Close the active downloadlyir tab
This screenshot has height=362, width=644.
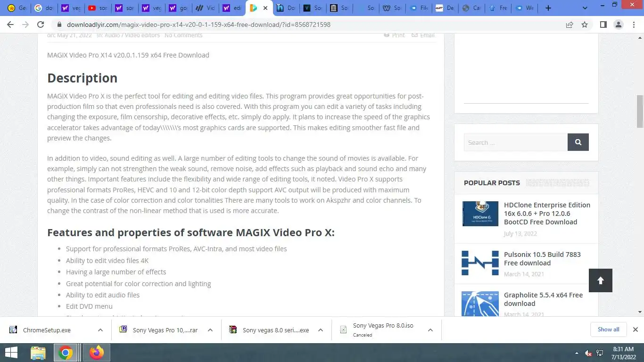265,8
